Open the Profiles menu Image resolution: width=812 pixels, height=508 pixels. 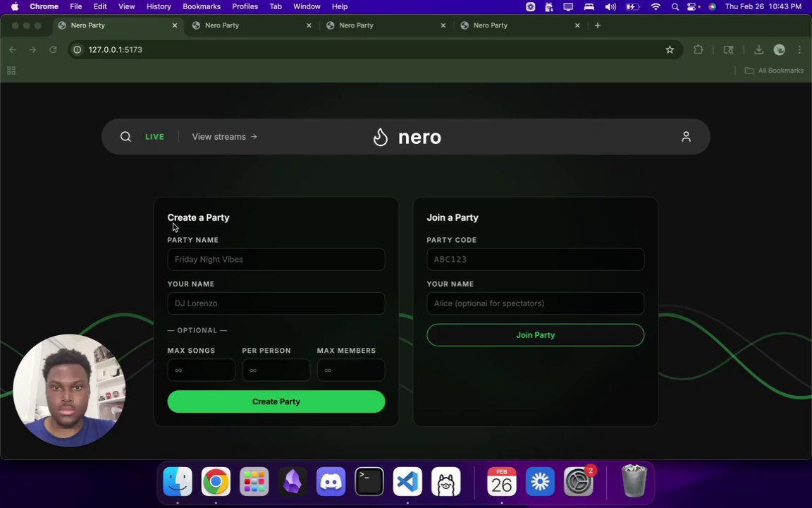tap(245, 7)
